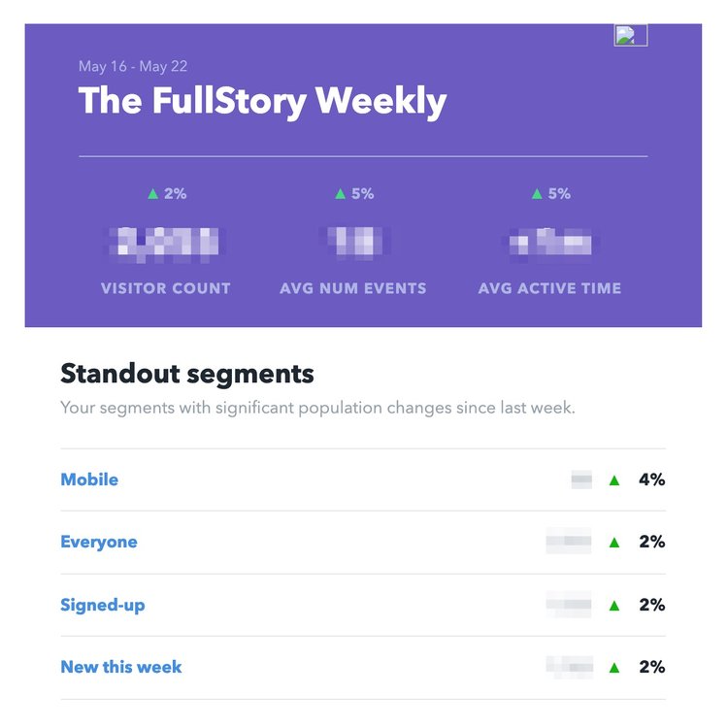Click the blurred Avg Active Time value
The height and width of the screenshot is (727, 728).
point(549,243)
